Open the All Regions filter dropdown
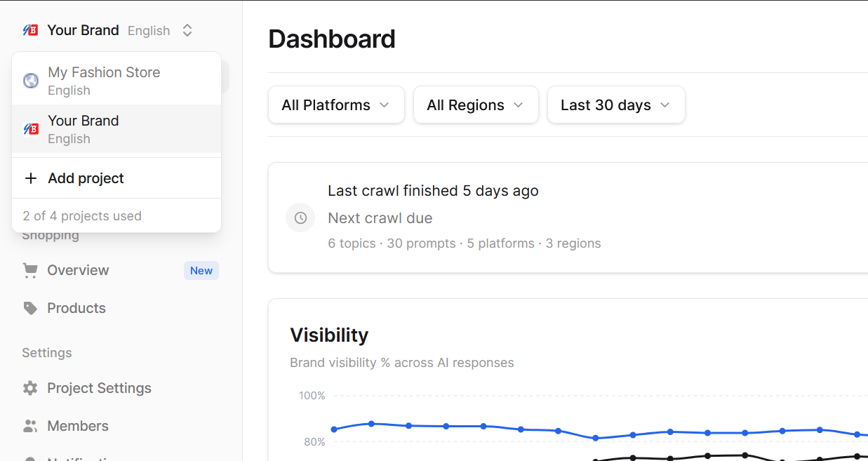This screenshot has height=461, width=868. click(476, 105)
